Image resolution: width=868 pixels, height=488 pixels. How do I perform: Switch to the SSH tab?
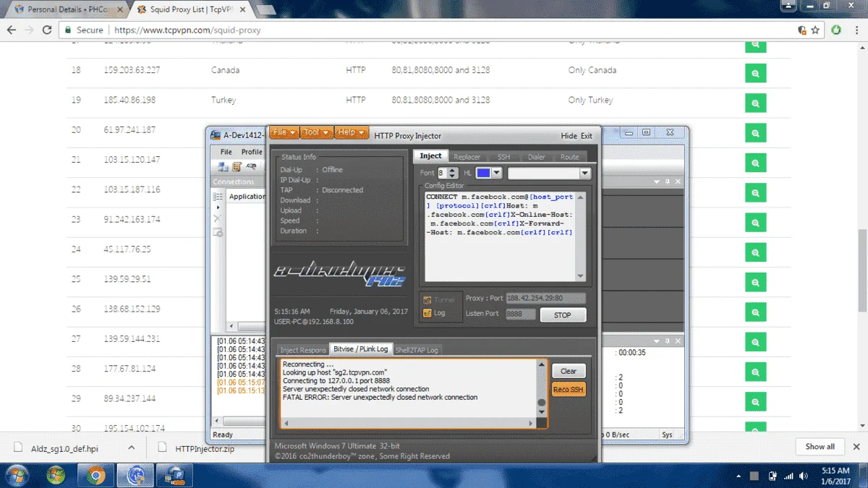click(503, 157)
